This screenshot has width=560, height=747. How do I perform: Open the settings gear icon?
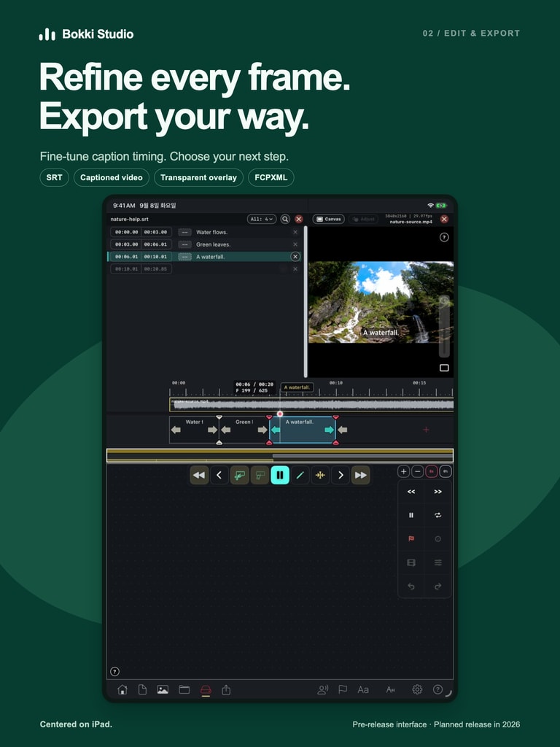point(417,689)
